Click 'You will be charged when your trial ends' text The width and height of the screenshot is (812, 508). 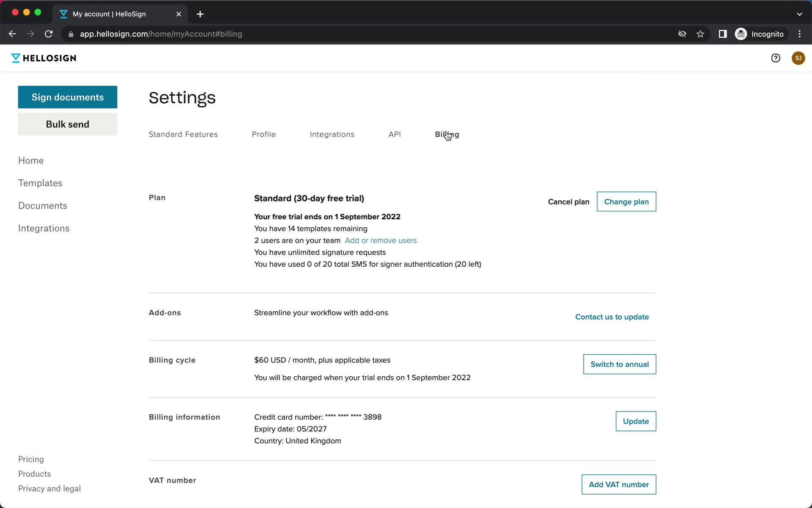coord(362,378)
